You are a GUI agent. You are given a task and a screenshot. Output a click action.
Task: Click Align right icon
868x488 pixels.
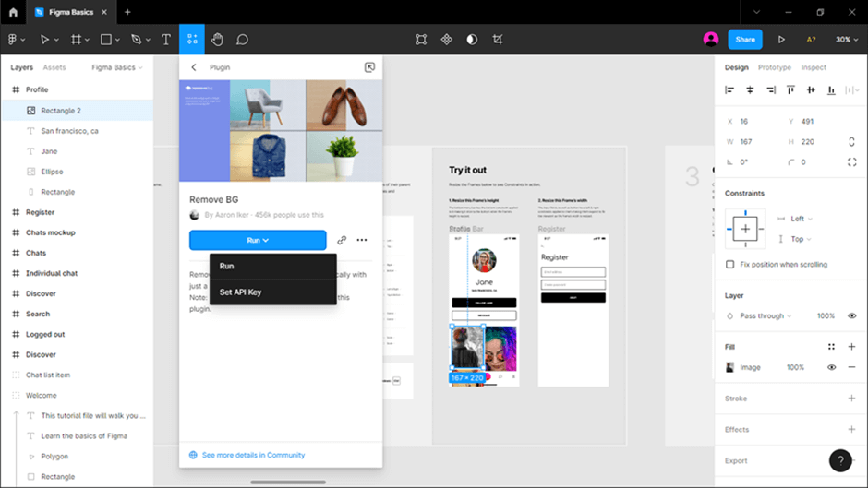(x=770, y=90)
